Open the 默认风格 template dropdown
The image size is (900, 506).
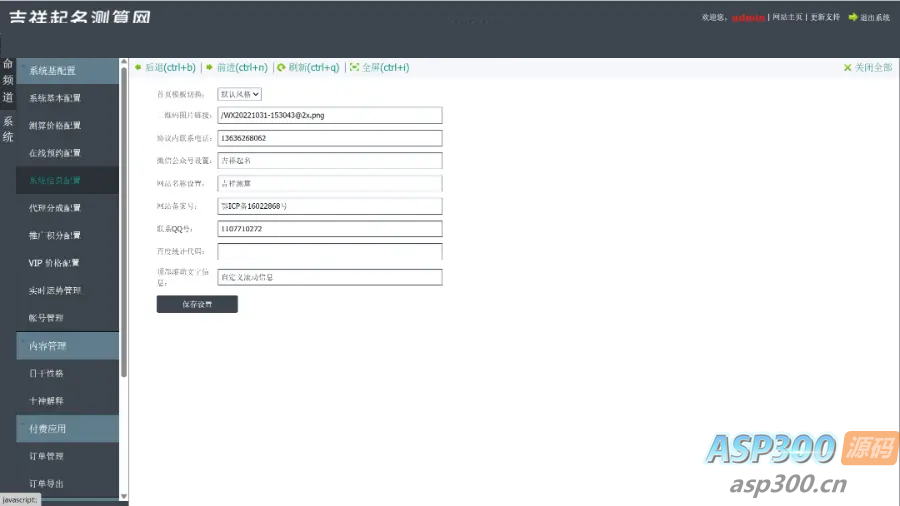click(x=239, y=94)
